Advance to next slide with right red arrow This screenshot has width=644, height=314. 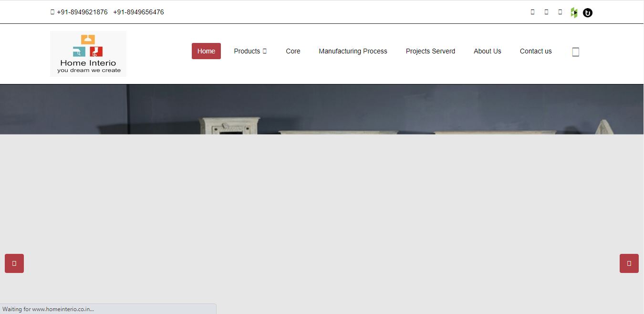coord(629,263)
